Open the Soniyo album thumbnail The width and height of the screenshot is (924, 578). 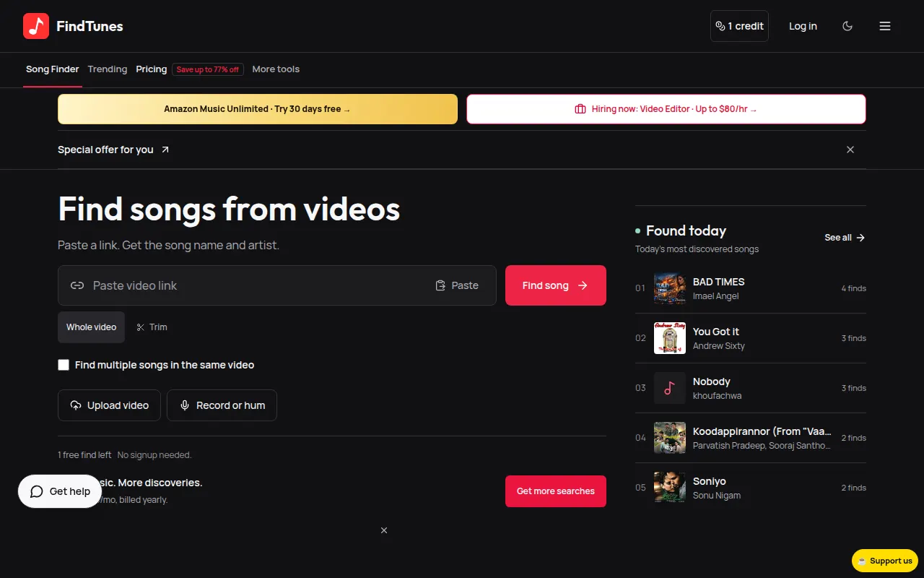pyautogui.click(x=670, y=488)
